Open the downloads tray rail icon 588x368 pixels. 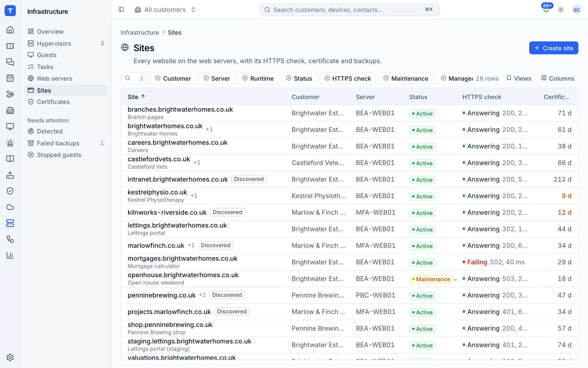[x=10, y=175]
